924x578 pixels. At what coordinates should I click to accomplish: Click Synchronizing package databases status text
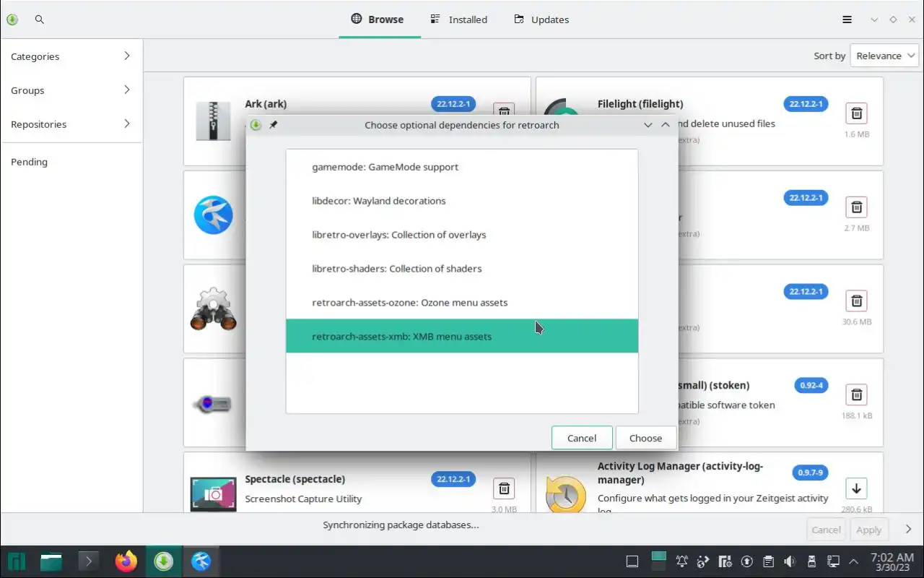tap(401, 525)
